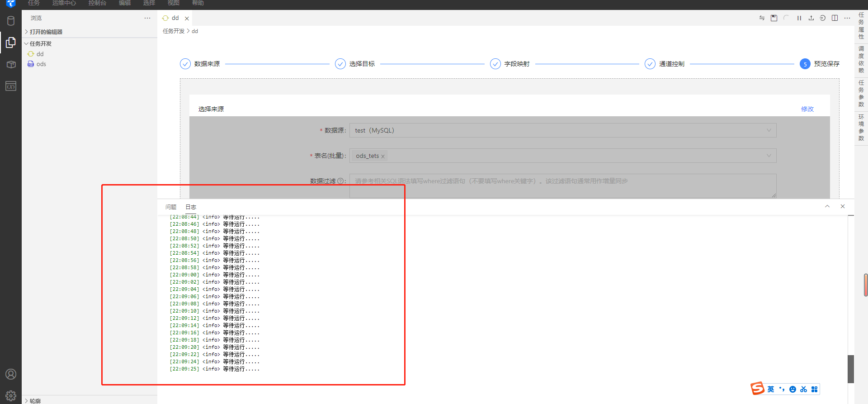Image resolution: width=868 pixels, height=404 pixels.
Task: Close the bottom log panel
Action: tap(843, 206)
